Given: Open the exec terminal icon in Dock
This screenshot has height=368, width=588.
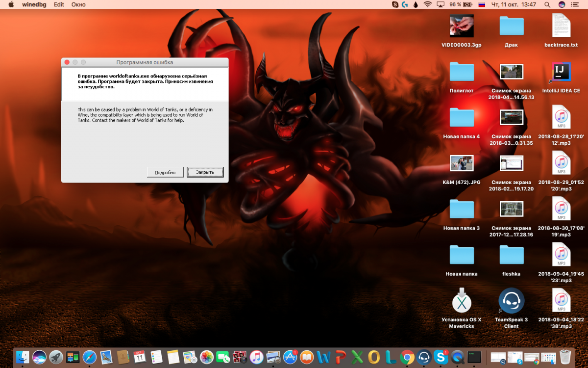Looking at the screenshot, I should point(474,357).
